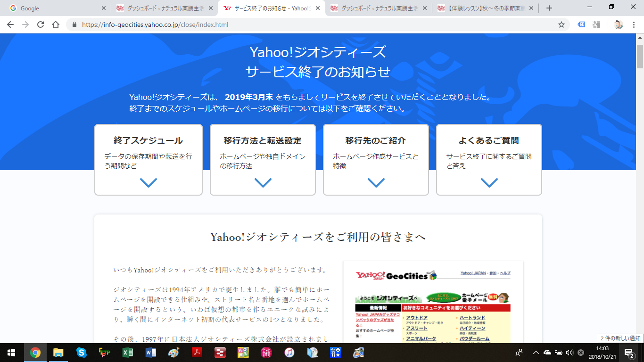644x362 pixels.
Task: Open the Chrome profile avatar
Action: 619,25
